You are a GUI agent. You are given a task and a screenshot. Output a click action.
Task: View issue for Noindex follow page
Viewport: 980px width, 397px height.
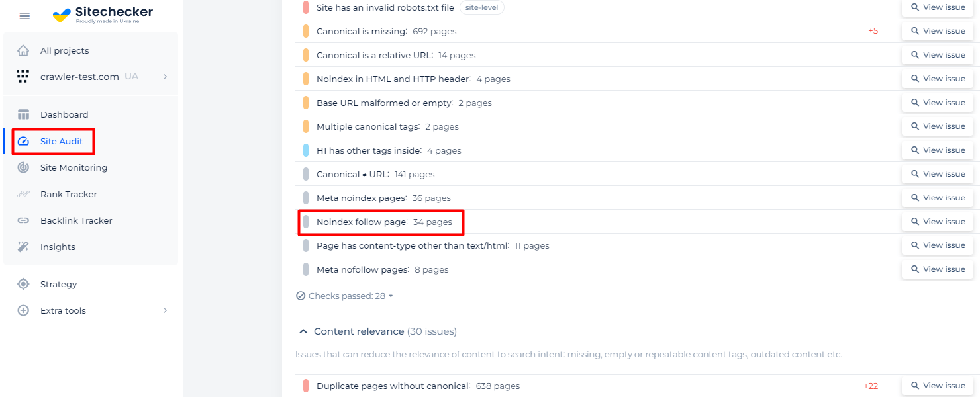[937, 221]
